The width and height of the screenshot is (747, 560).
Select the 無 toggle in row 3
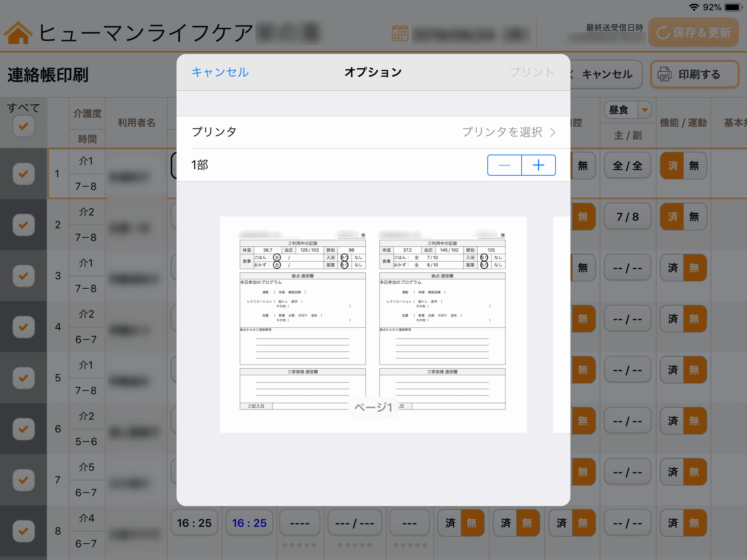694,268
